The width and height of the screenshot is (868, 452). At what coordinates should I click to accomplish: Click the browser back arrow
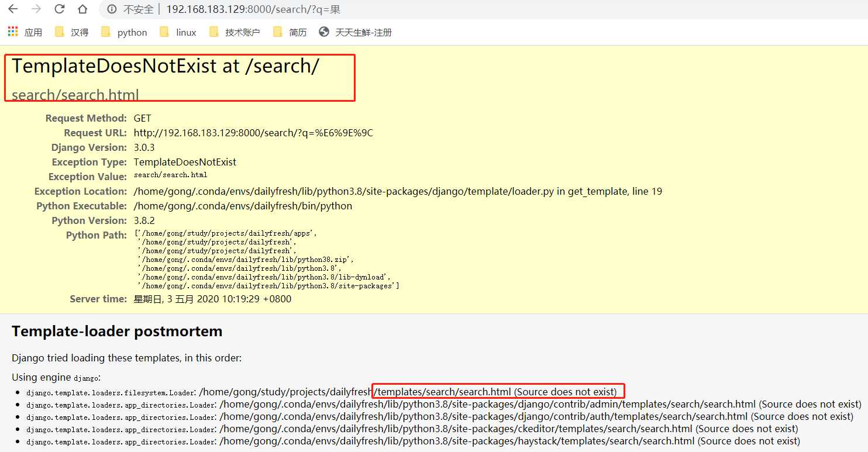pyautogui.click(x=12, y=9)
